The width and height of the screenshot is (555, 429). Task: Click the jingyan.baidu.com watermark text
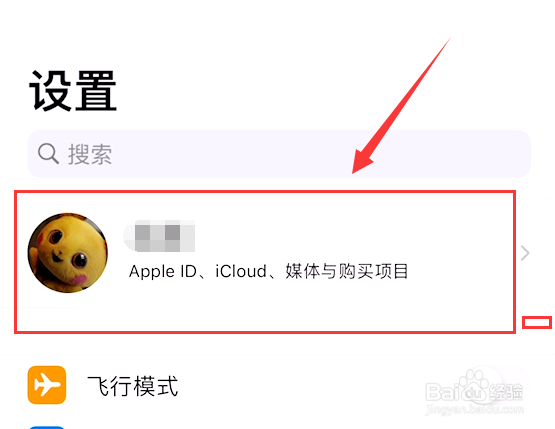point(474,410)
